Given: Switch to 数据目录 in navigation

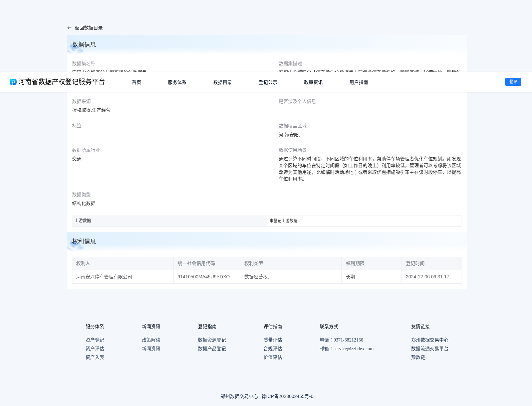Looking at the screenshot, I should pos(223,82).
